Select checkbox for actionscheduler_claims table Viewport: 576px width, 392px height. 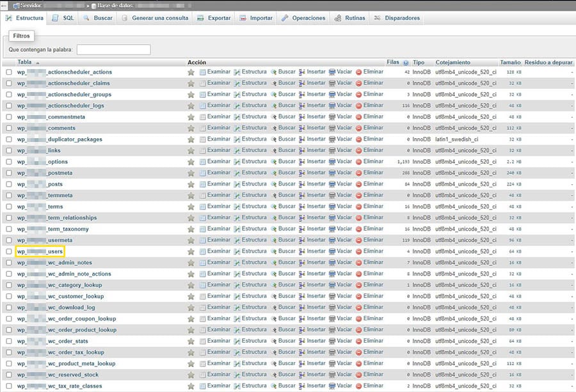click(9, 83)
